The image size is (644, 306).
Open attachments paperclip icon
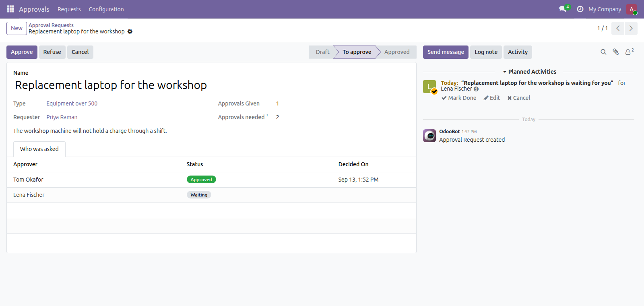coord(616,52)
